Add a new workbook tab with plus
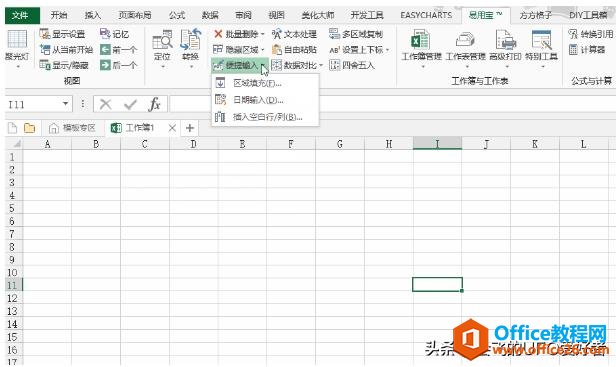This screenshot has width=616, height=367. coord(190,128)
